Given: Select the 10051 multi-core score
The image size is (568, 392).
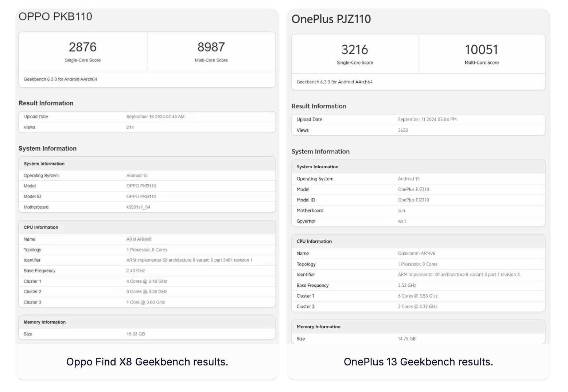Looking at the screenshot, I should pyautogui.click(x=482, y=50).
